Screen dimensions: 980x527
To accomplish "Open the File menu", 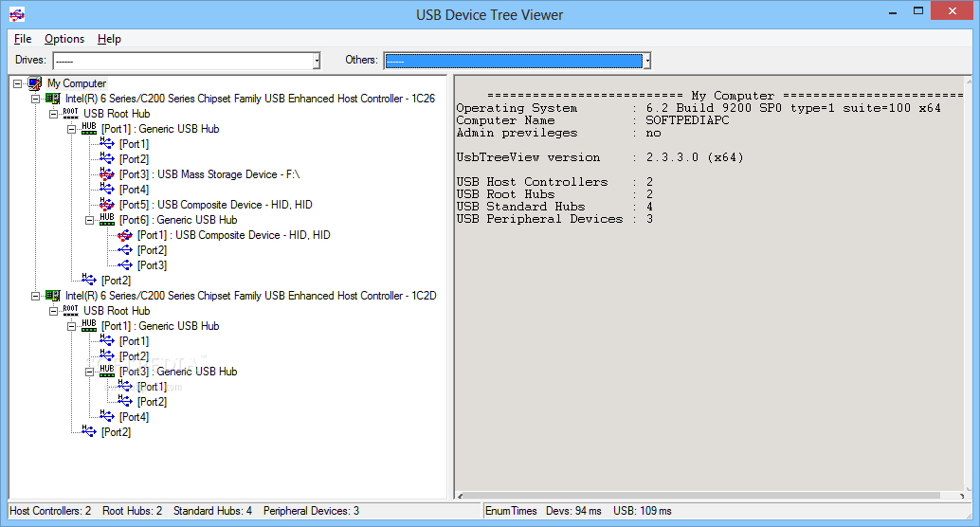I will coord(23,39).
